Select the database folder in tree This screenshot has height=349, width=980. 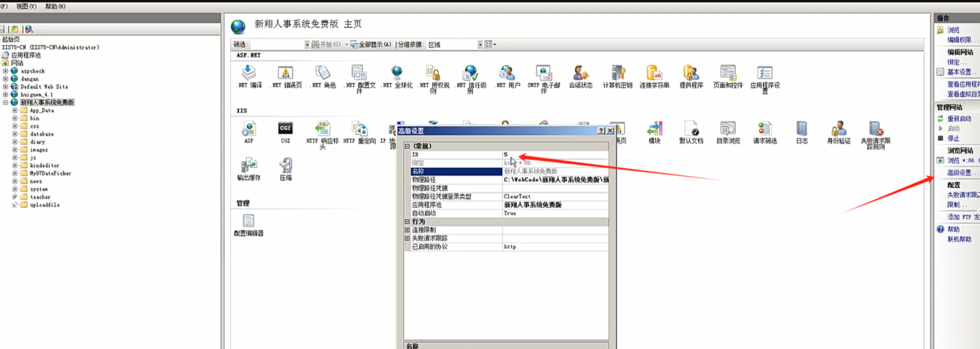pos(41,134)
